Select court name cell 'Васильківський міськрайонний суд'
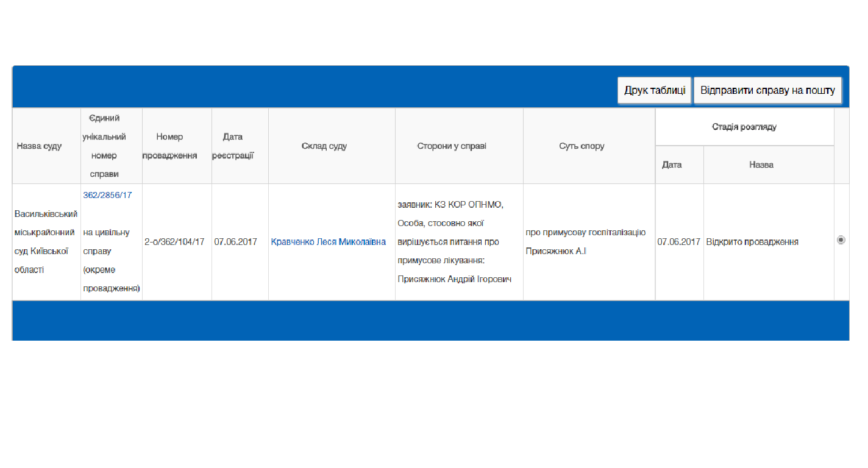The width and height of the screenshot is (868, 468). point(46,242)
